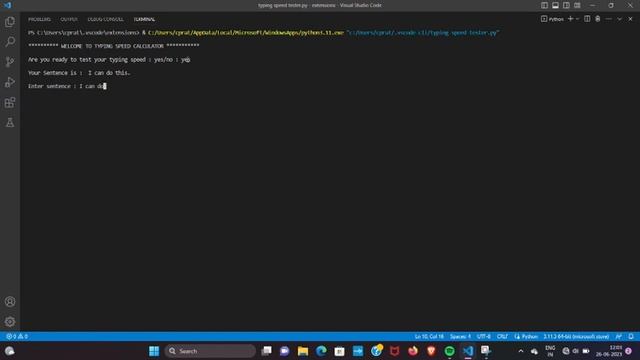
Task: Close the terminal panel
Action: click(x=630, y=19)
